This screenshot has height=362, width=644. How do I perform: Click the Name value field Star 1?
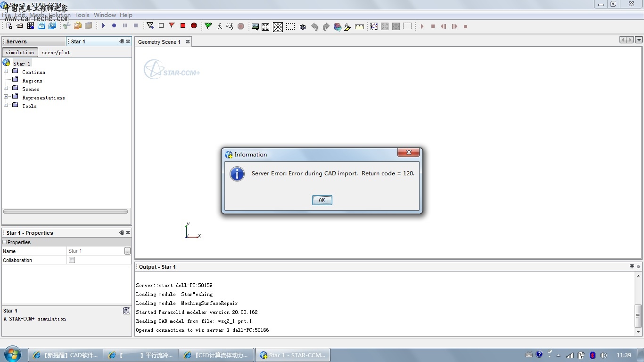click(x=96, y=251)
